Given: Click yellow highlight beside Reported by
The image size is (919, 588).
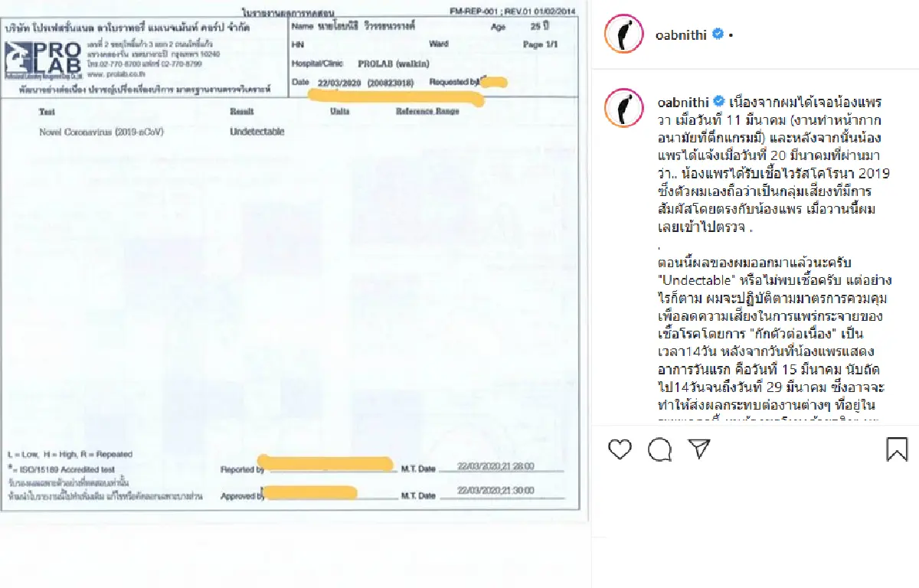Looking at the screenshot, I should tap(329, 464).
